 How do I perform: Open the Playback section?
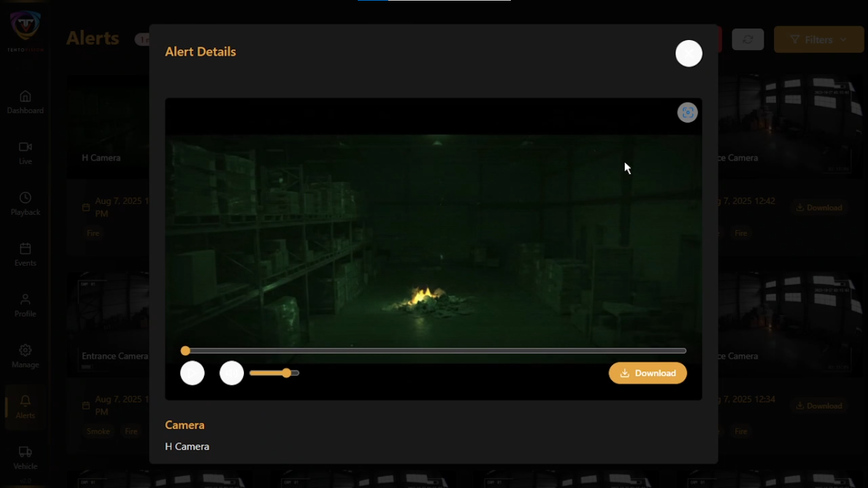25,204
